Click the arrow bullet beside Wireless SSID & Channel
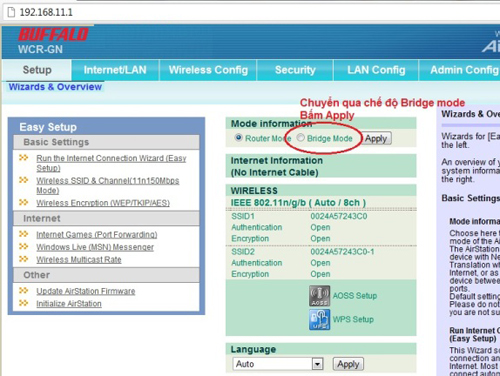The image size is (500, 376). pyautogui.click(x=23, y=180)
